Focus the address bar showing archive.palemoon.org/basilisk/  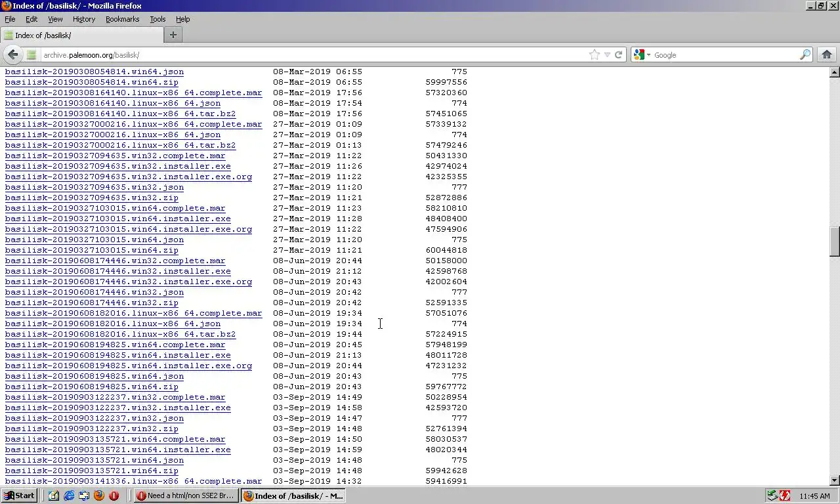click(x=314, y=55)
